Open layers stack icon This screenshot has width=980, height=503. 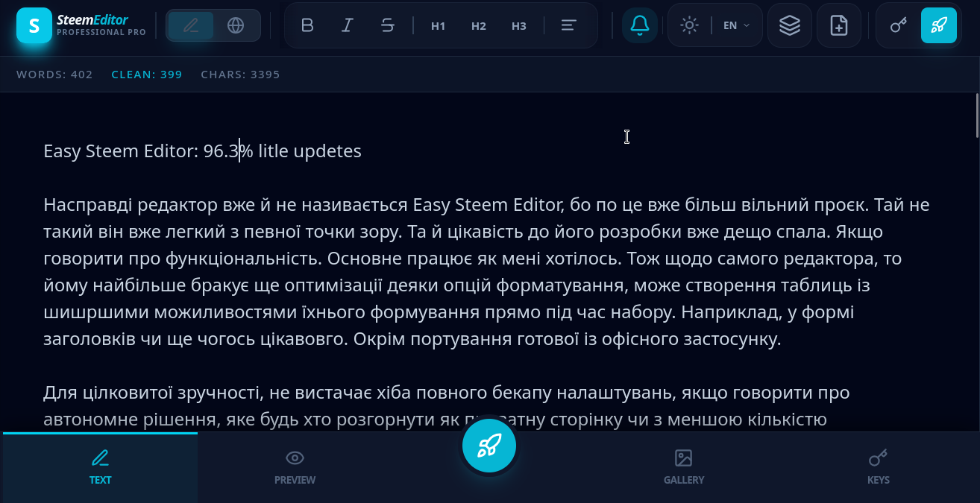[790, 25]
